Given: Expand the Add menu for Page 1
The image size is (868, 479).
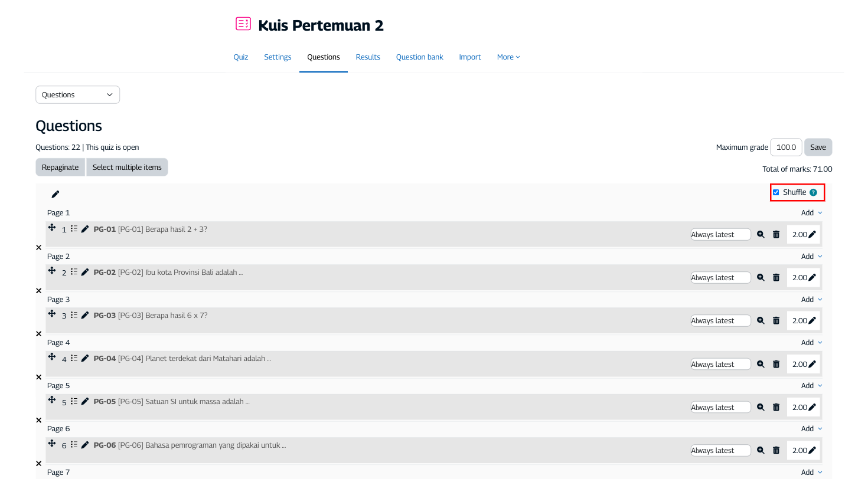Looking at the screenshot, I should (811, 213).
